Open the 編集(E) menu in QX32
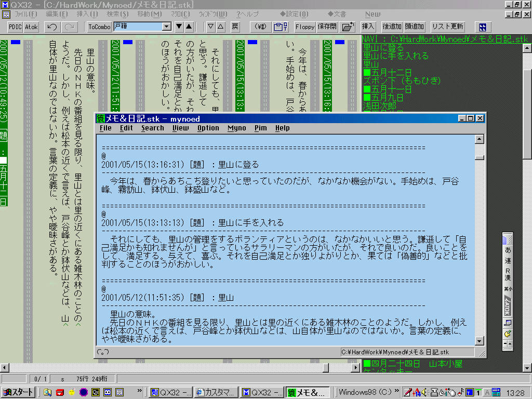This screenshot has height=399, width=532. (x=57, y=14)
